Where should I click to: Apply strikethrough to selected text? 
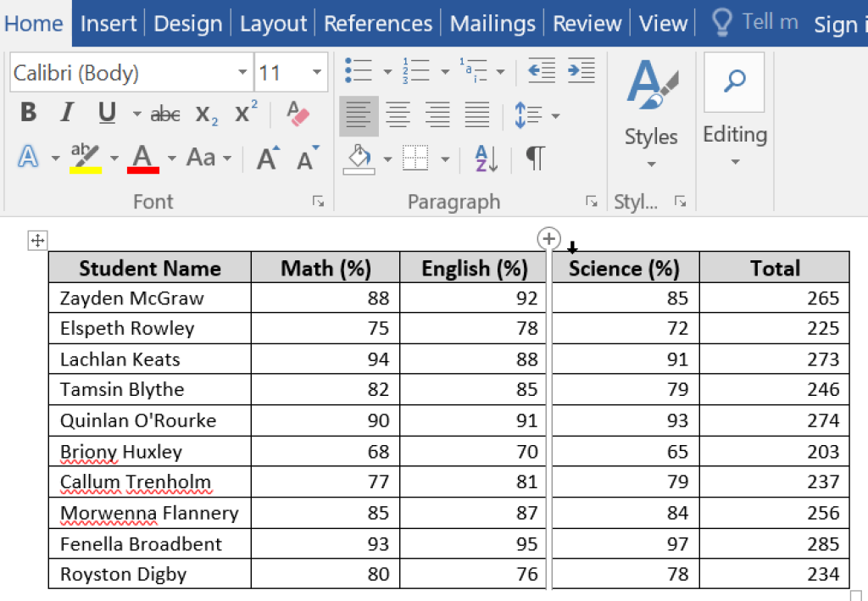164,113
